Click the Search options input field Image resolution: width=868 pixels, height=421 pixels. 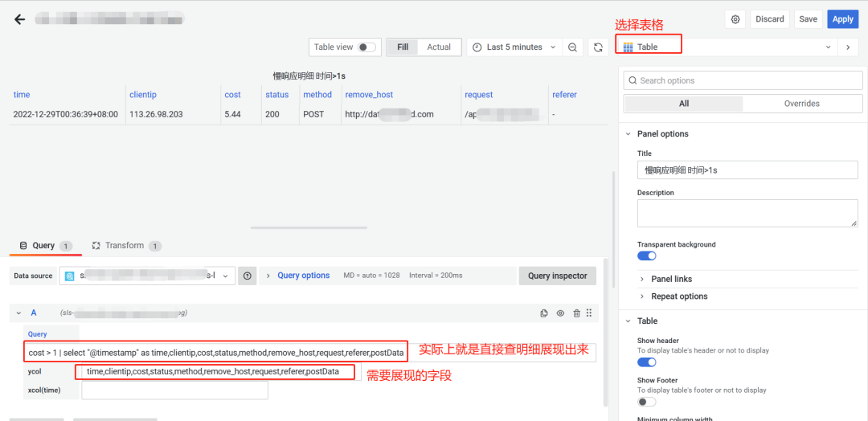743,81
